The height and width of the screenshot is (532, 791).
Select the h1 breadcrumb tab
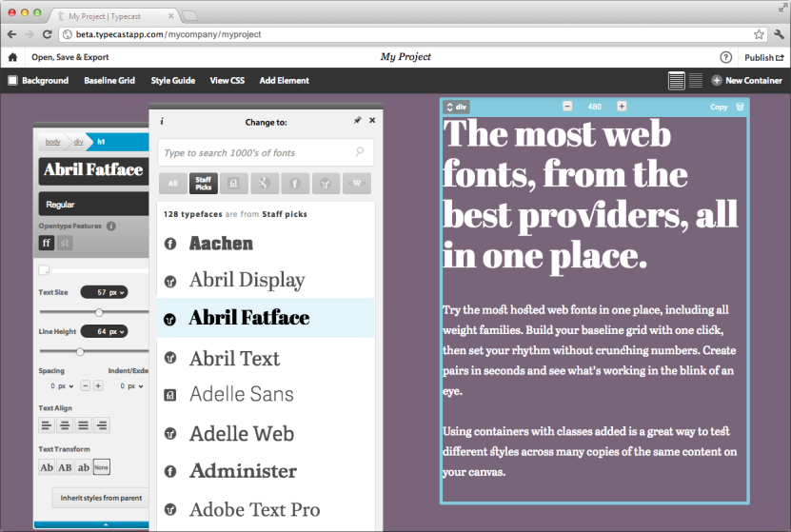pyautogui.click(x=117, y=142)
